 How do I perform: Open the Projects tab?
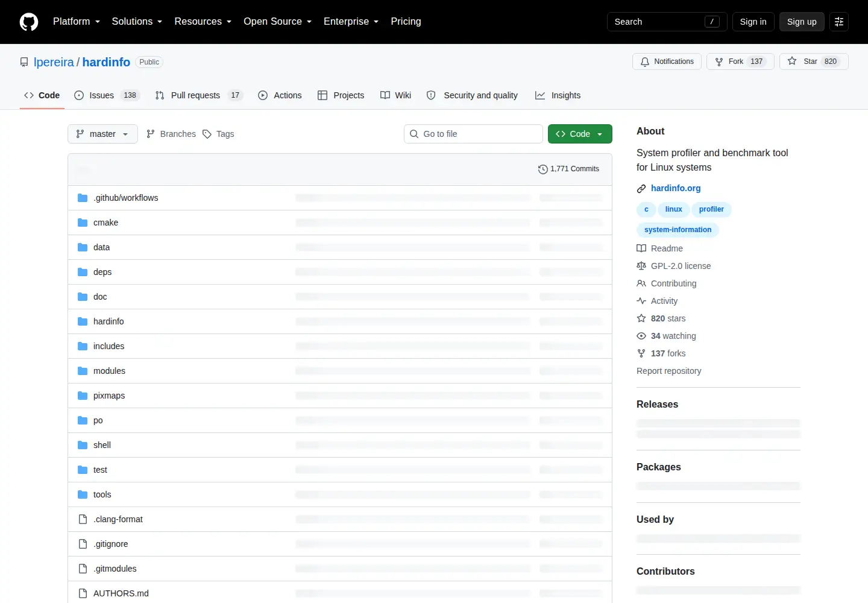(x=341, y=95)
